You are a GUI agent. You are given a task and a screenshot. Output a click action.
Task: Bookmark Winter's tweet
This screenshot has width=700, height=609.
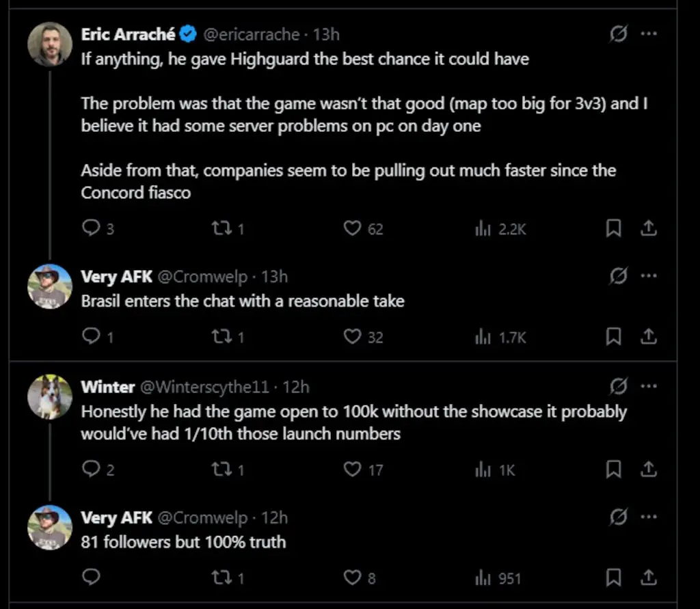(613, 470)
